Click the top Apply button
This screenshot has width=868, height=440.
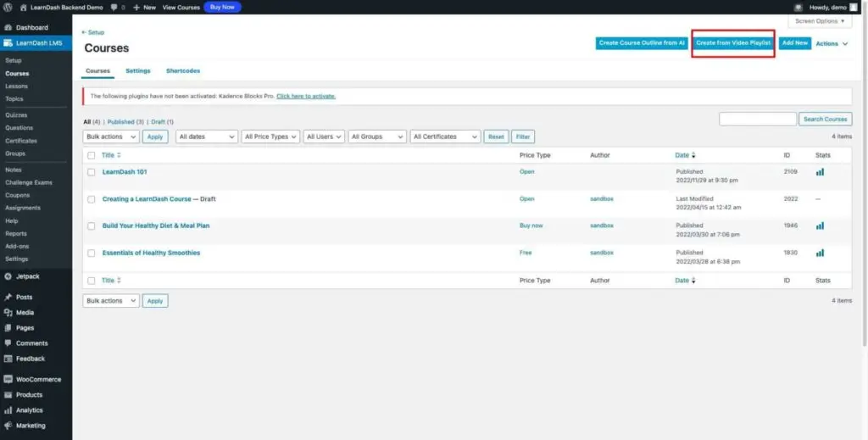point(155,136)
